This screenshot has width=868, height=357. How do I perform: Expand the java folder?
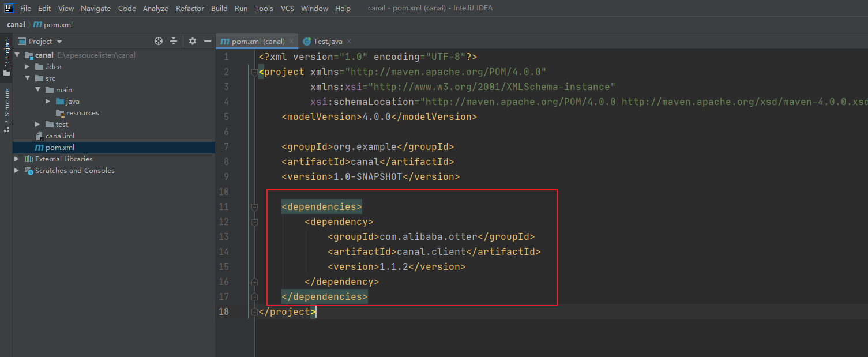click(48, 102)
